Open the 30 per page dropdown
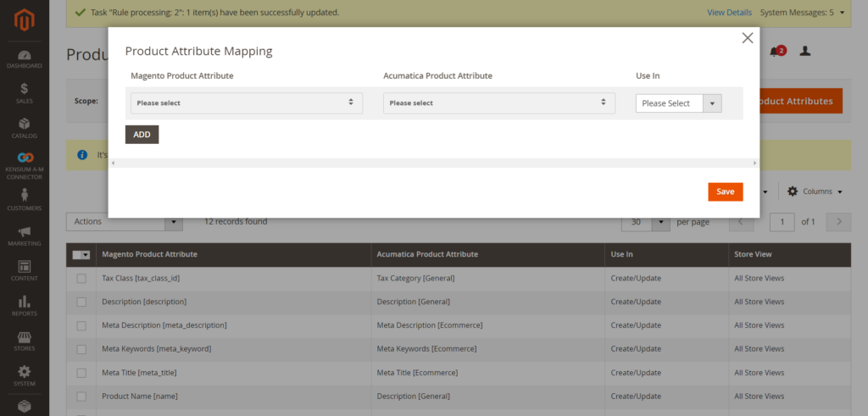The width and height of the screenshot is (868, 416). click(646, 222)
